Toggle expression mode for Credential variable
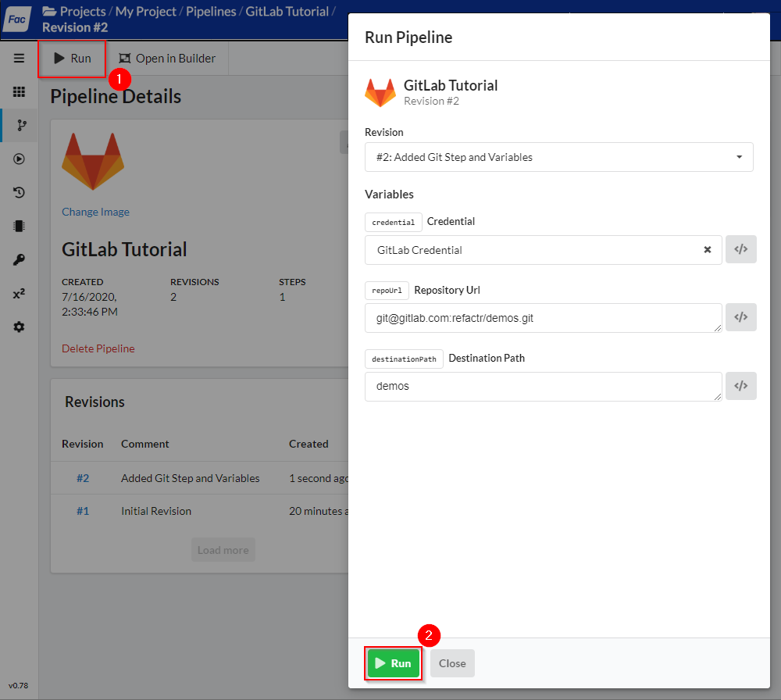 pos(741,250)
